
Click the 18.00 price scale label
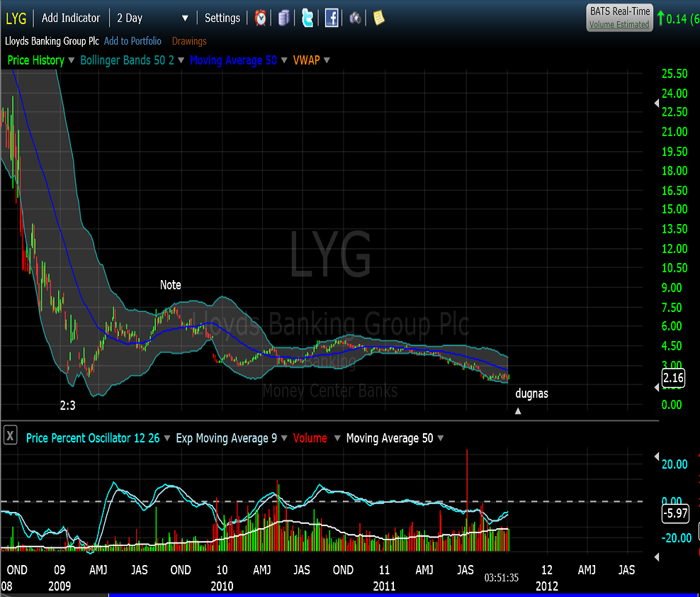click(674, 171)
